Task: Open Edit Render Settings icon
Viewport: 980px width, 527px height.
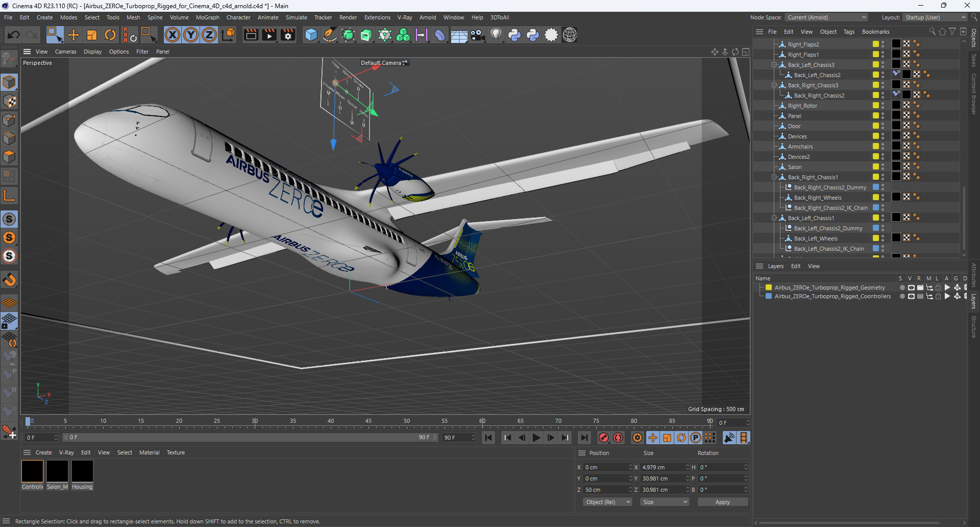Action: click(288, 35)
